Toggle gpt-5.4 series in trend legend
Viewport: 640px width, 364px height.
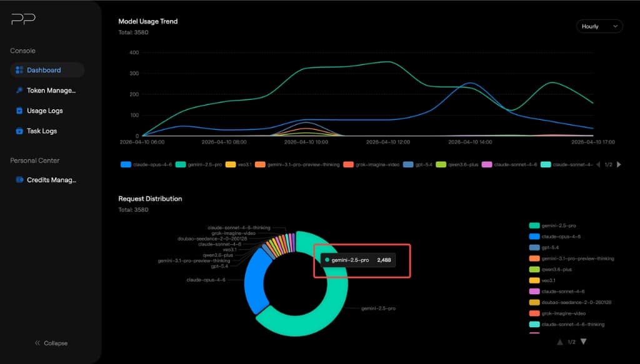coord(417,165)
